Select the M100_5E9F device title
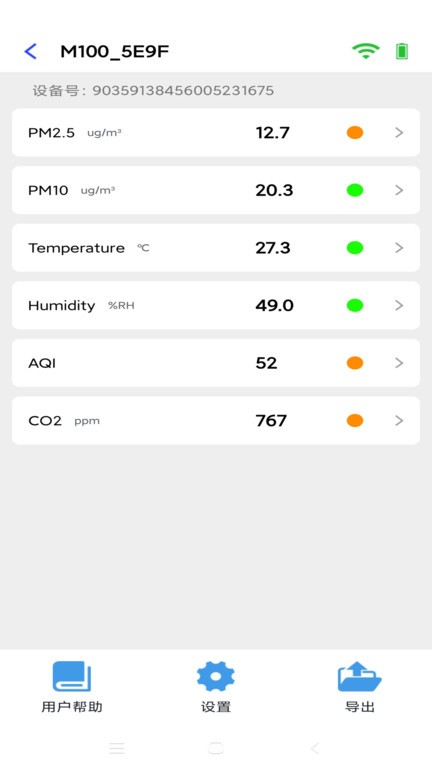Image resolution: width=432 pixels, height=768 pixels. tap(115, 51)
